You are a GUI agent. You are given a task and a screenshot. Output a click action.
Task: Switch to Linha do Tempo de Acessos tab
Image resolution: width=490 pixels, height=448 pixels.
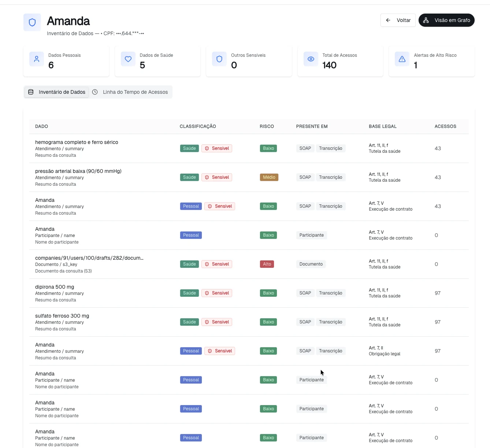[130, 92]
